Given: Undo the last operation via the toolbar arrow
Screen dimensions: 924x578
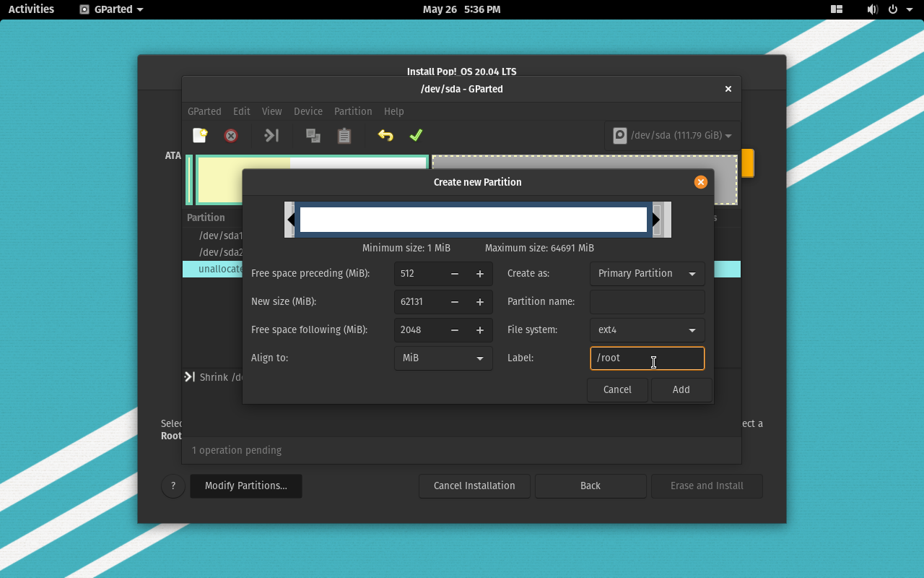Looking at the screenshot, I should point(385,135).
